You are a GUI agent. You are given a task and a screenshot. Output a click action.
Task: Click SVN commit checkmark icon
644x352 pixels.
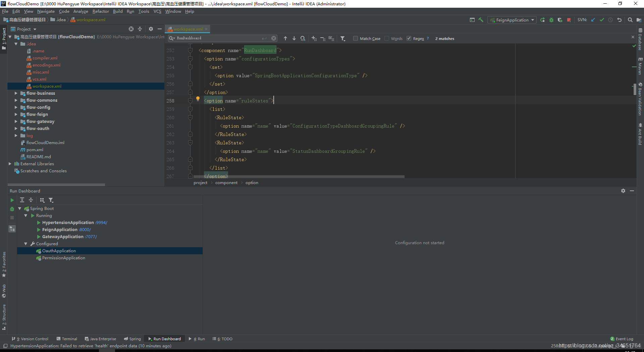tap(602, 20)
